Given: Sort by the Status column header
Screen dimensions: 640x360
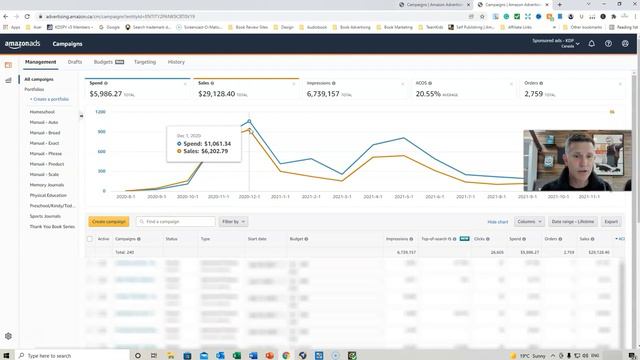Looking at the screenshot, I should (x=171, y=239).
